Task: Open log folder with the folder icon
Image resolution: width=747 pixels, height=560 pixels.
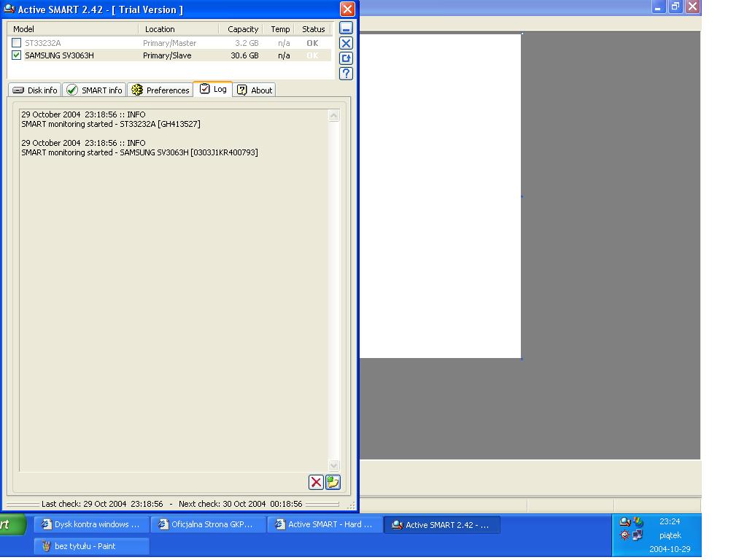Action: coord(333,482)
